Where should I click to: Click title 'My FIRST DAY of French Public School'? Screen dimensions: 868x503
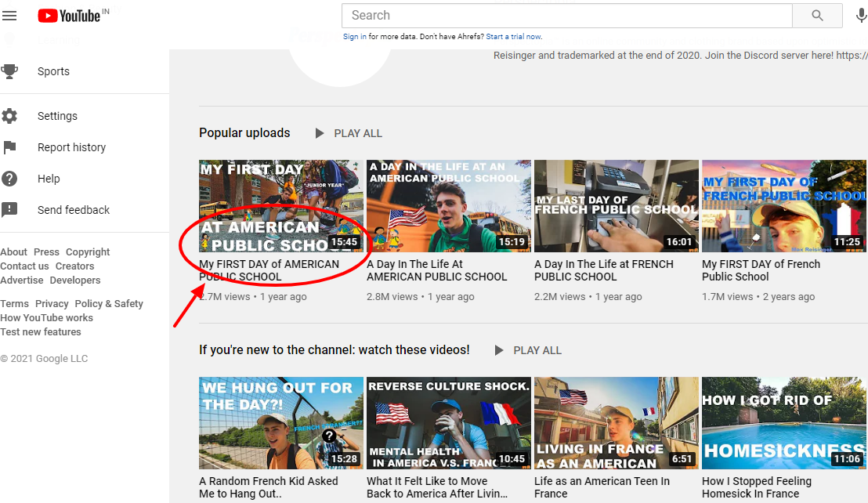(761, 270)
